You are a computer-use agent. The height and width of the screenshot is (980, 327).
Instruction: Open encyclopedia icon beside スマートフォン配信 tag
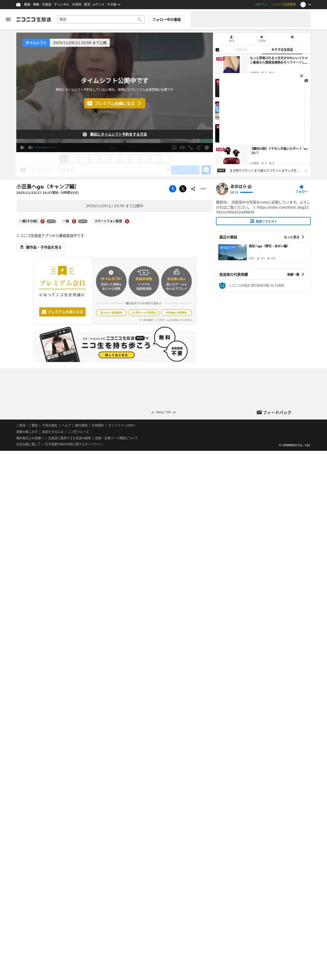(x=127, y=221)
